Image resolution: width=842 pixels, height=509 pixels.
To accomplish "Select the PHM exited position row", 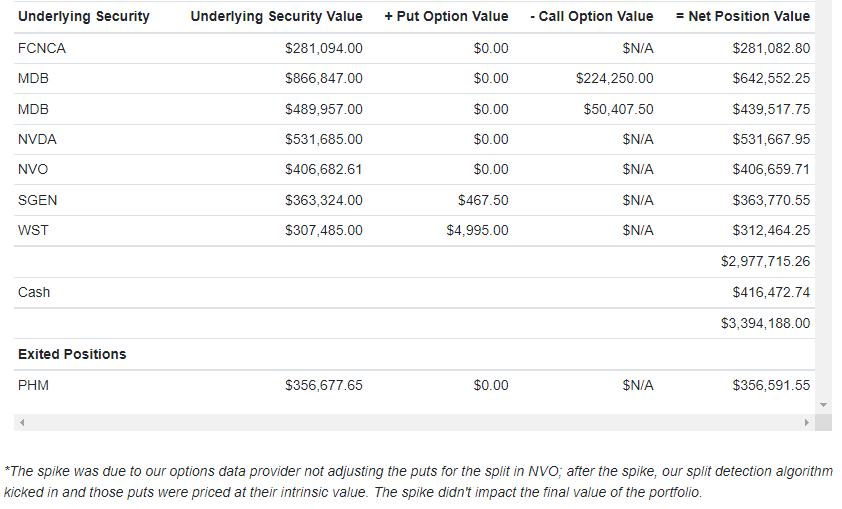I will tap(414, 386).
